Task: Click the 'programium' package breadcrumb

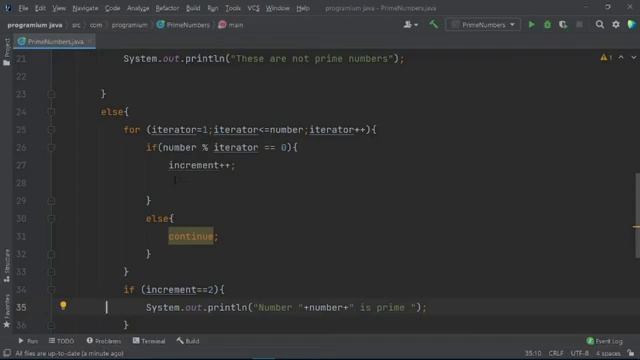Action: [129, 25]
